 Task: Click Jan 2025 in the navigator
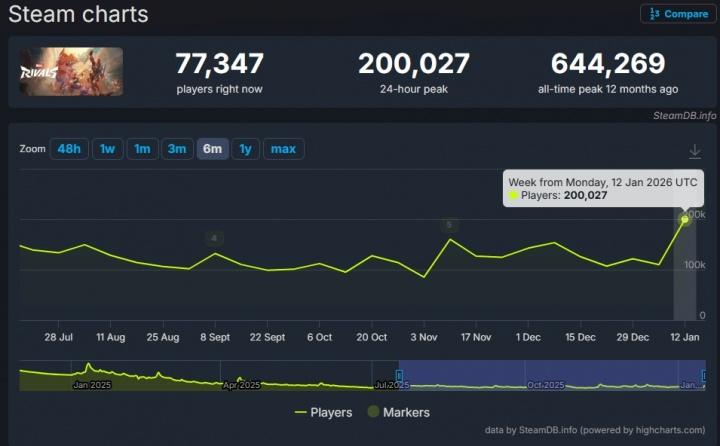[x=92, y=385]
